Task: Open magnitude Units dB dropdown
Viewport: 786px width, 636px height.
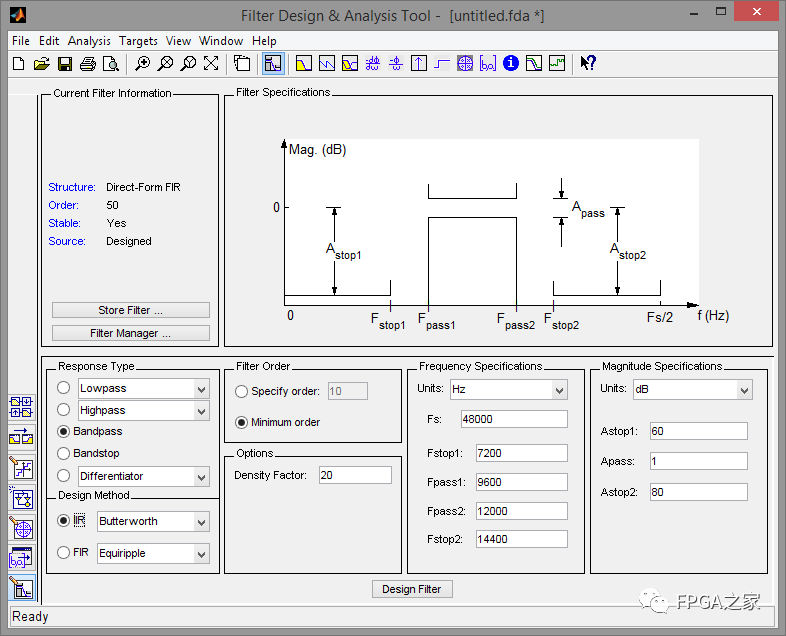Action: 744,390
